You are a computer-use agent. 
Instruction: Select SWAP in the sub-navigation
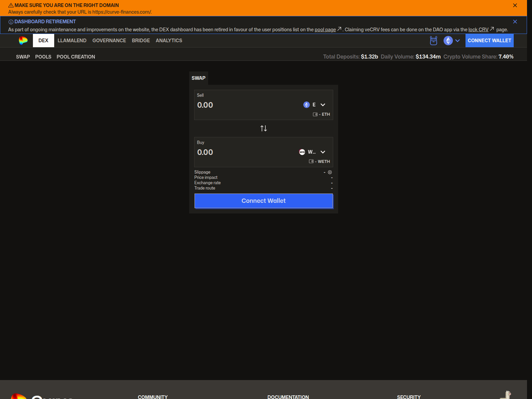click(23, 57)
